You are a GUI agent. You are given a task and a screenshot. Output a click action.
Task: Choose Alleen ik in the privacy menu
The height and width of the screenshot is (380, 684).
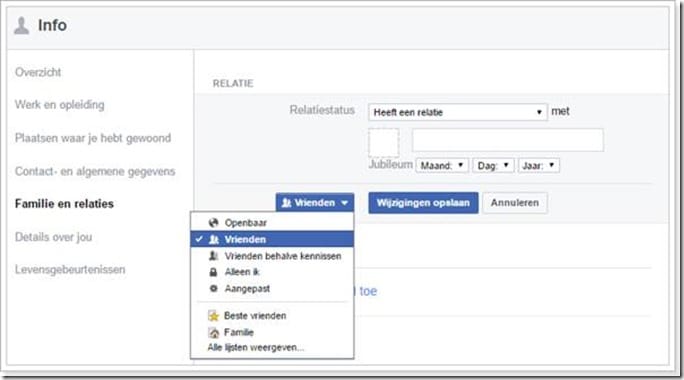click(272, 272)
